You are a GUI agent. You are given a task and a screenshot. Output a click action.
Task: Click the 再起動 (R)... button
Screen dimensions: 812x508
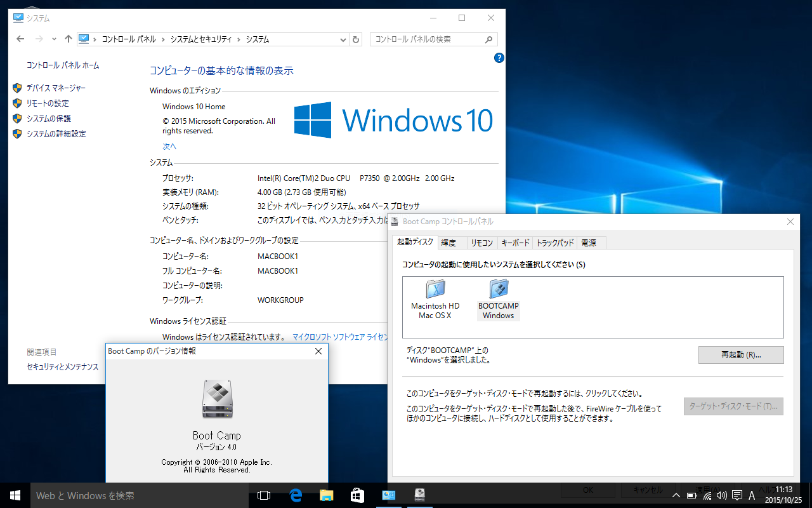click(x=741, y=355)
